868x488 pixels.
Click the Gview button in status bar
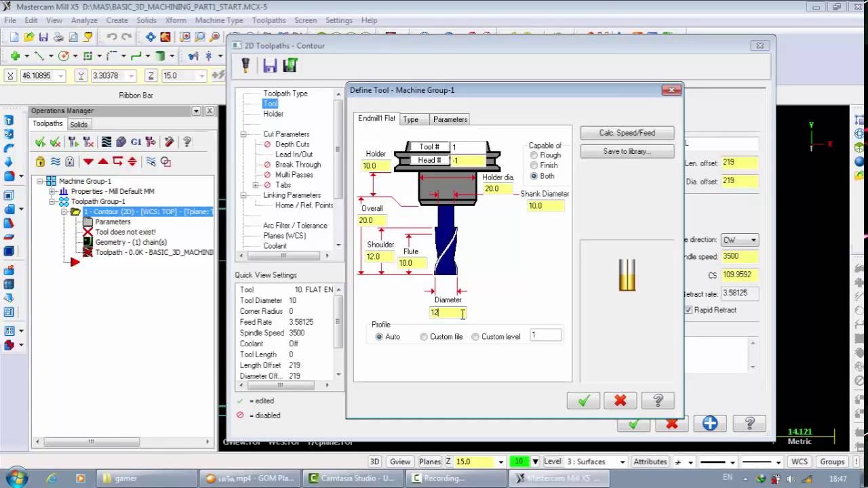tap(400, 462)
